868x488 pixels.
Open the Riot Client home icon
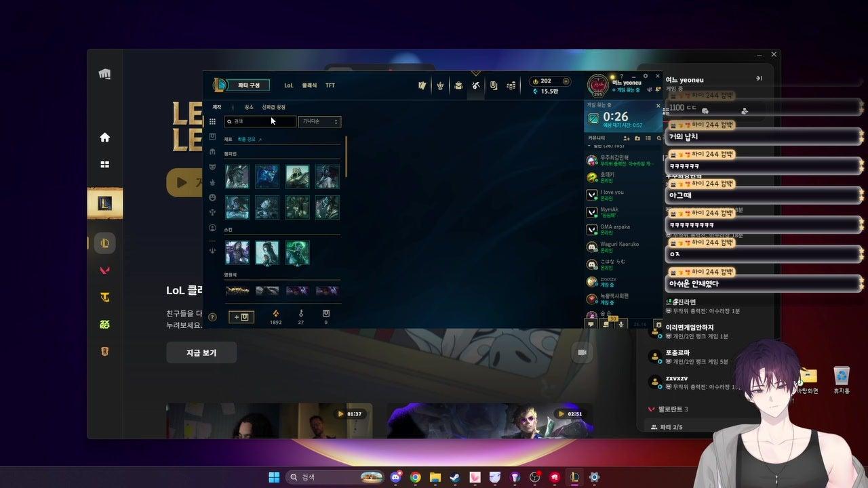(x=104, y=138)
